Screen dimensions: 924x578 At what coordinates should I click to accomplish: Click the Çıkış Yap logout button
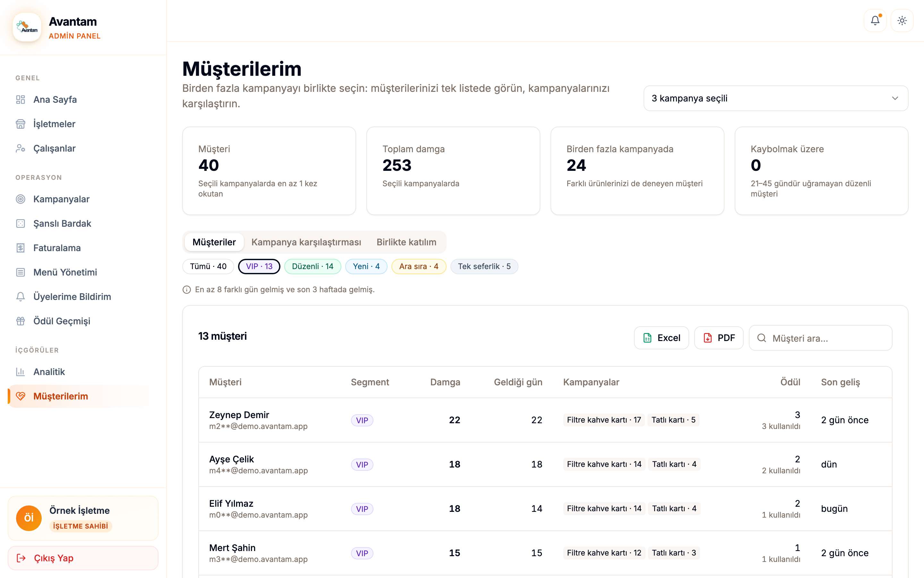[x=83, y=558]
